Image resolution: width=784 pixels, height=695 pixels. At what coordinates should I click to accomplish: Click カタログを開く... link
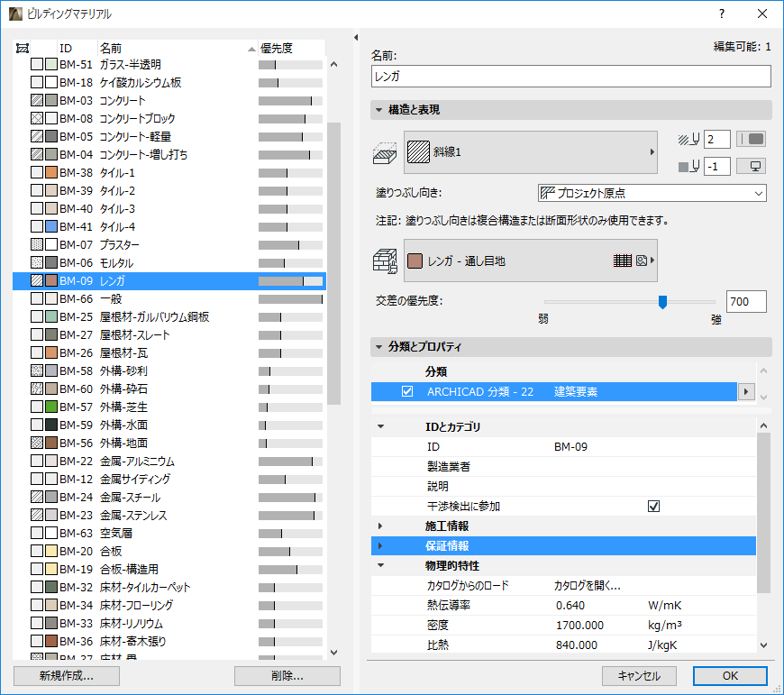coord(587,586)
